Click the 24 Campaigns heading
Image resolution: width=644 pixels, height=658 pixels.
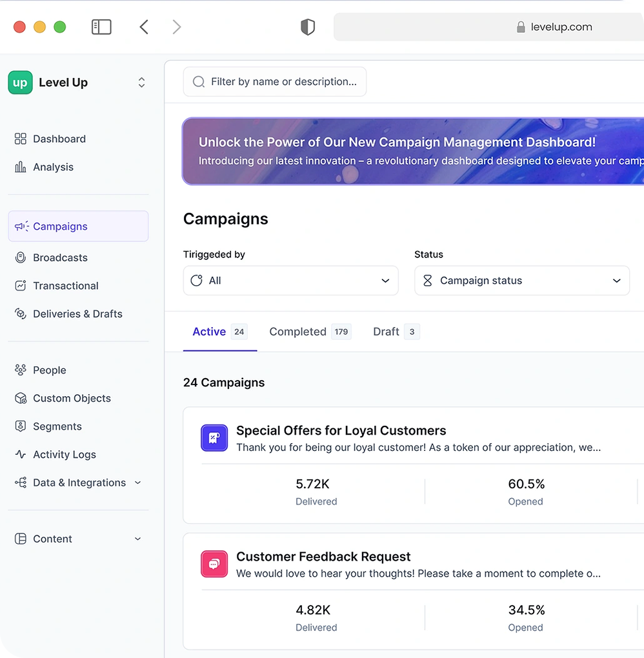pyautogui.click(x=224, y=383)
